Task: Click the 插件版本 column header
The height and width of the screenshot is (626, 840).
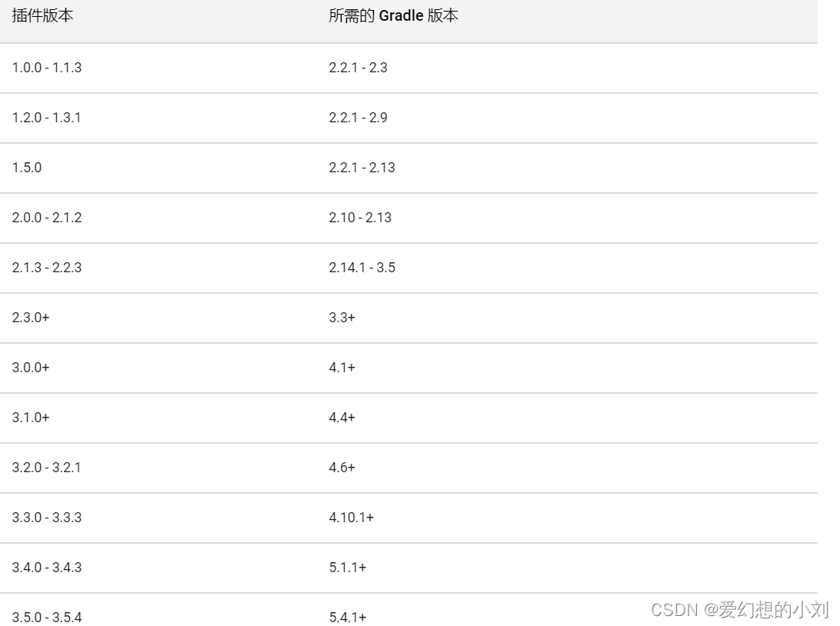Action: [x=42, y=15]
